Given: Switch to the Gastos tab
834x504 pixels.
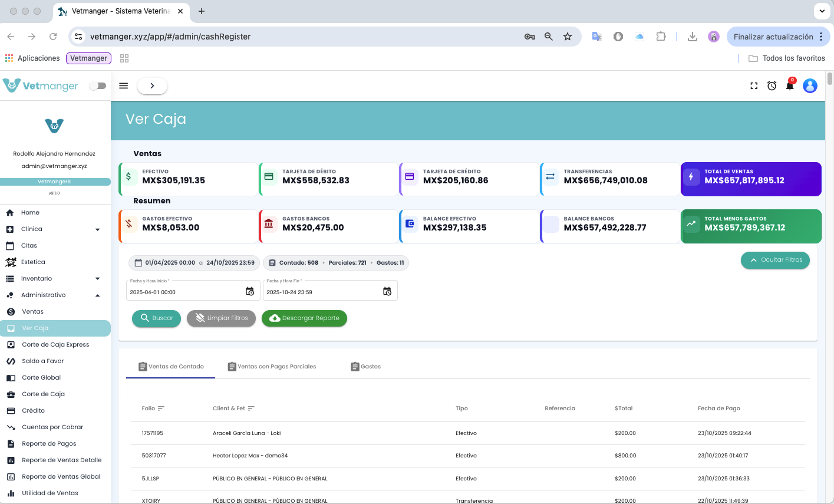Looking at the screenshot, I should point(365,367).
